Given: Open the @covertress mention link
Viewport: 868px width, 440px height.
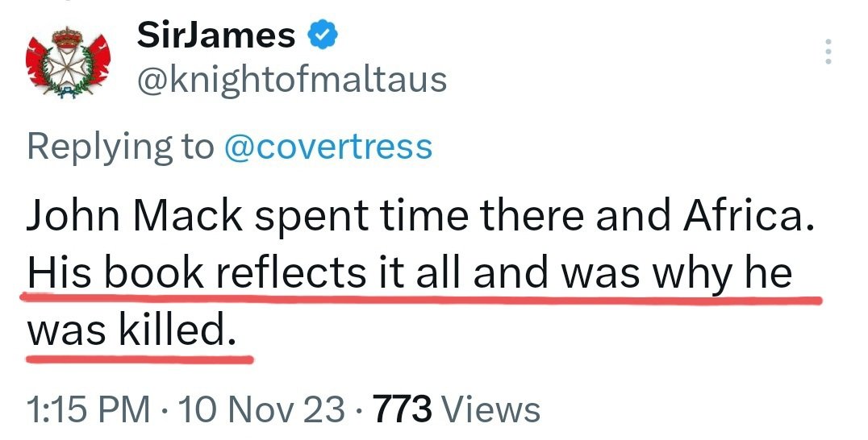Looking at the screenshot, I should [327, 147].
